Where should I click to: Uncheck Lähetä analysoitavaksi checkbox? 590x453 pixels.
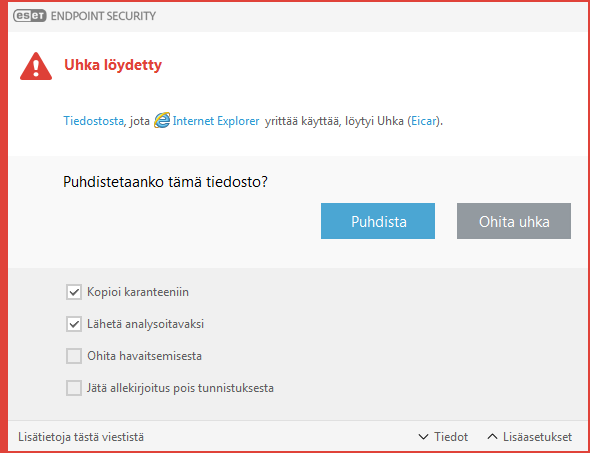pos(74,324)
